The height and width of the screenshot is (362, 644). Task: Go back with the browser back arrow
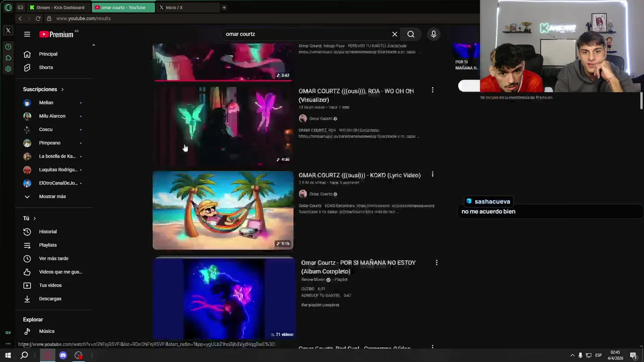point(20,19)
